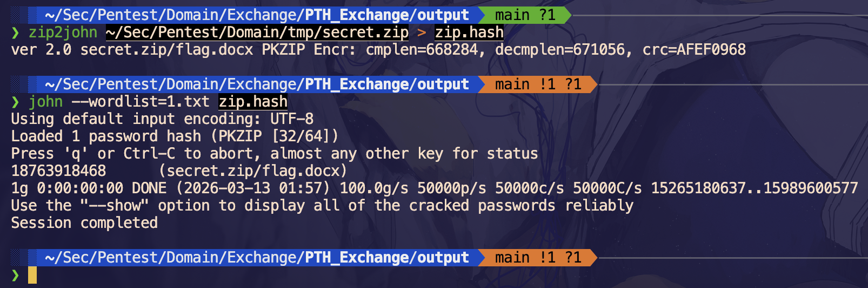Click the decmplen=671056 value
The width and height of the screenshot is (868, 288).
[560, 50]
